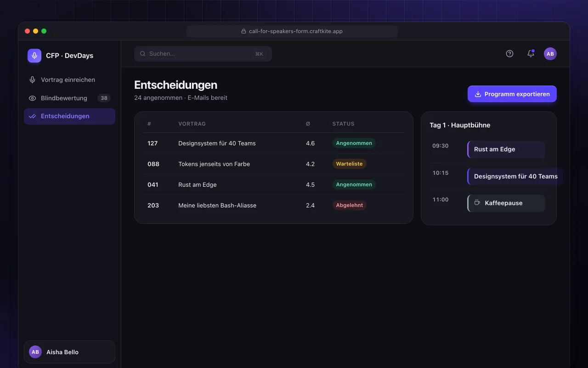The width and height of the screenshot is (588, 368).
Task: Click the Angenommen badge for Designsystem für 40 Teams
Action: click(354, 143)
